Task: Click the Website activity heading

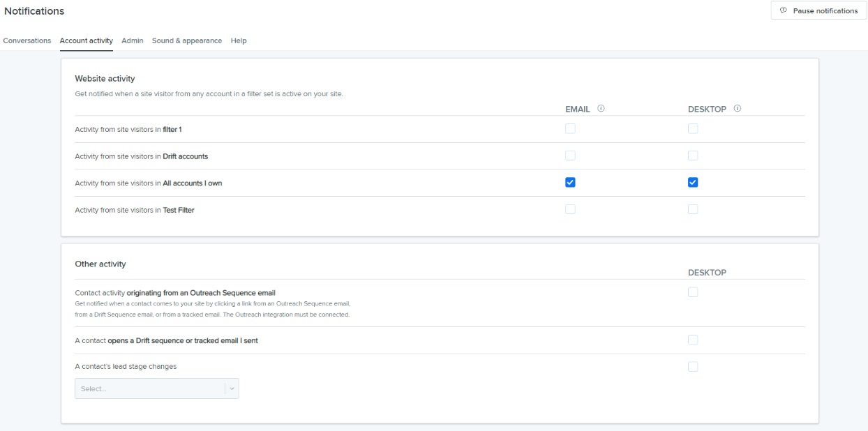Action: click(x=105, y=79)
